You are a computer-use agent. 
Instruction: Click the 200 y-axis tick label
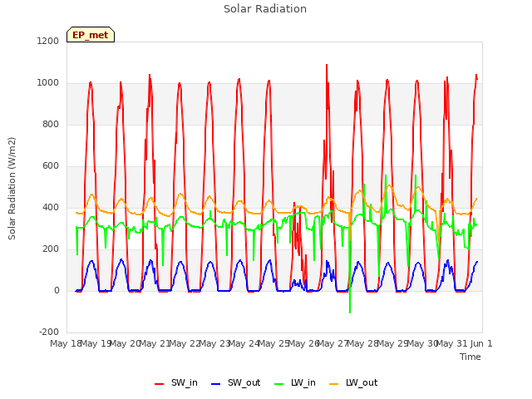tap(51, 249)
